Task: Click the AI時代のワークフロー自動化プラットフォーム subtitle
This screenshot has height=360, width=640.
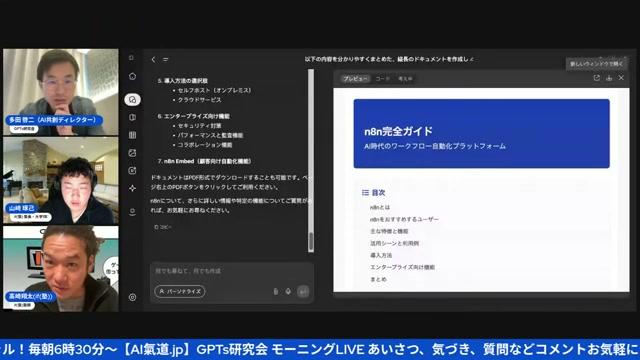Action: tap(435, 146)
